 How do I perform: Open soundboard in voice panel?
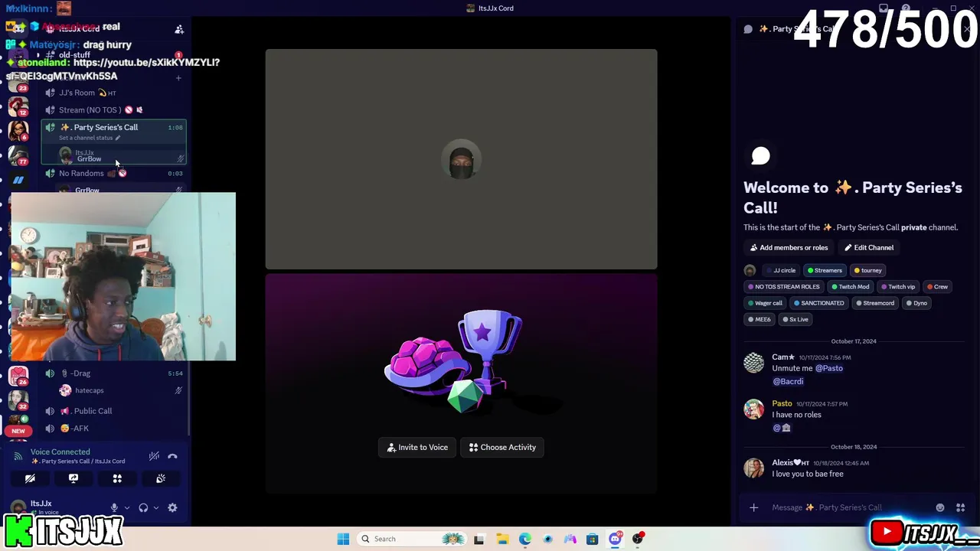coord(161,478)
